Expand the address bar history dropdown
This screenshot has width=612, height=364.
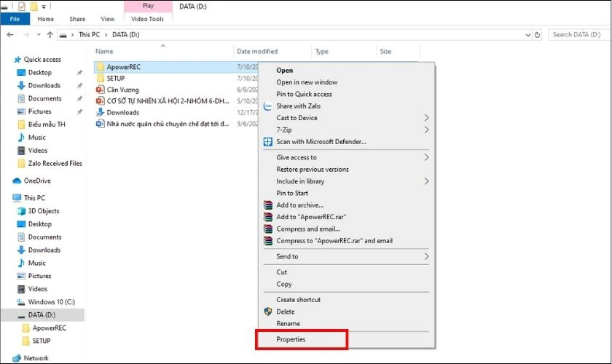point(527,35)
